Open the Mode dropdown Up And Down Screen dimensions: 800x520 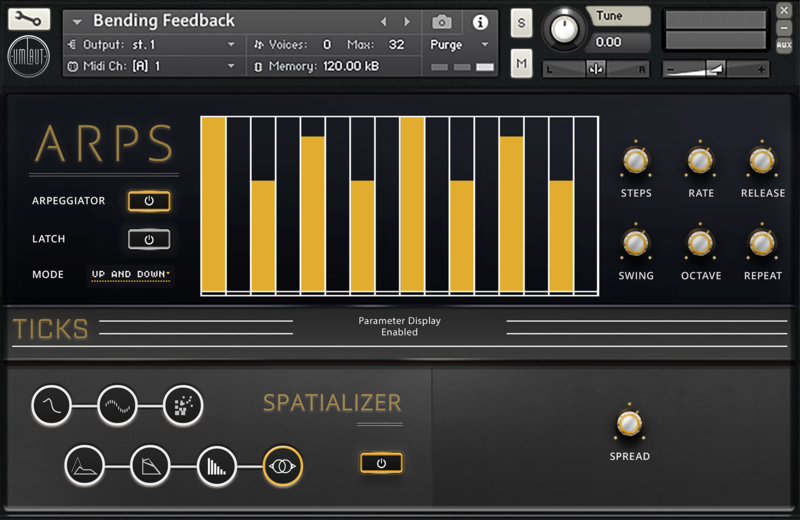tap(131, 275)
